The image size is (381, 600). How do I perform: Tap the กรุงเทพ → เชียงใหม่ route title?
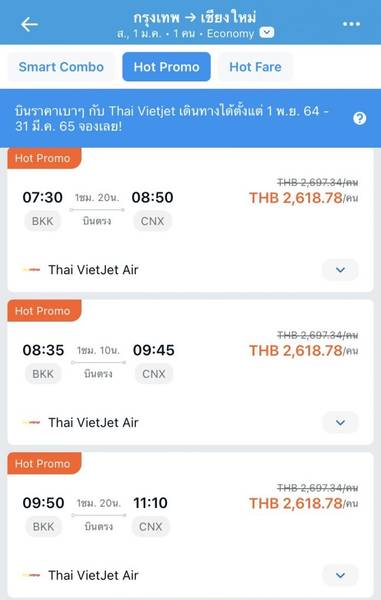pyautogui.click(x=195, y=18)
